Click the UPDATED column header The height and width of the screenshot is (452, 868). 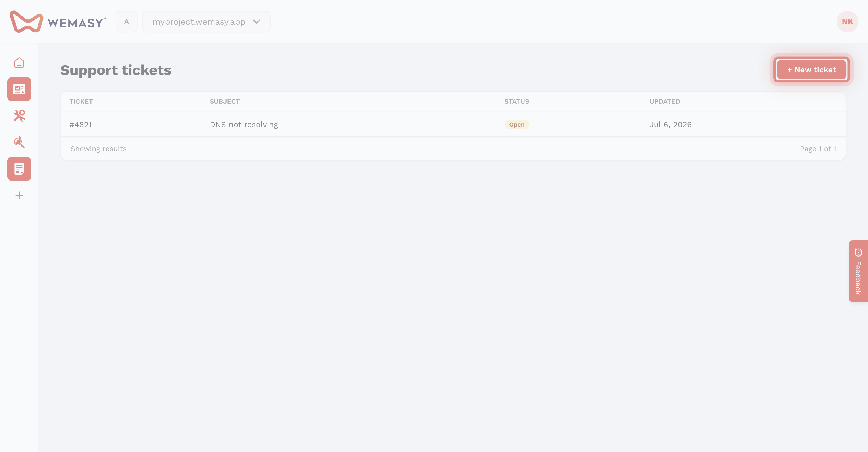click(x=665, y=101)
